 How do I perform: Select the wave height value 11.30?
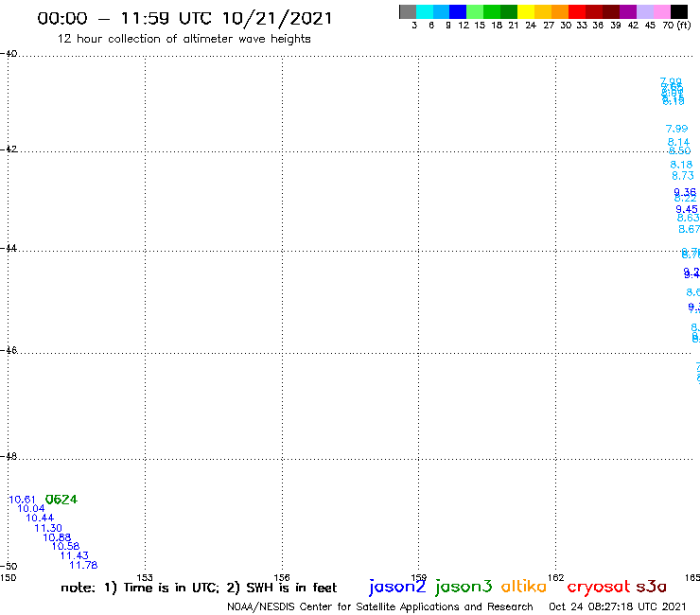click(48, 528)
